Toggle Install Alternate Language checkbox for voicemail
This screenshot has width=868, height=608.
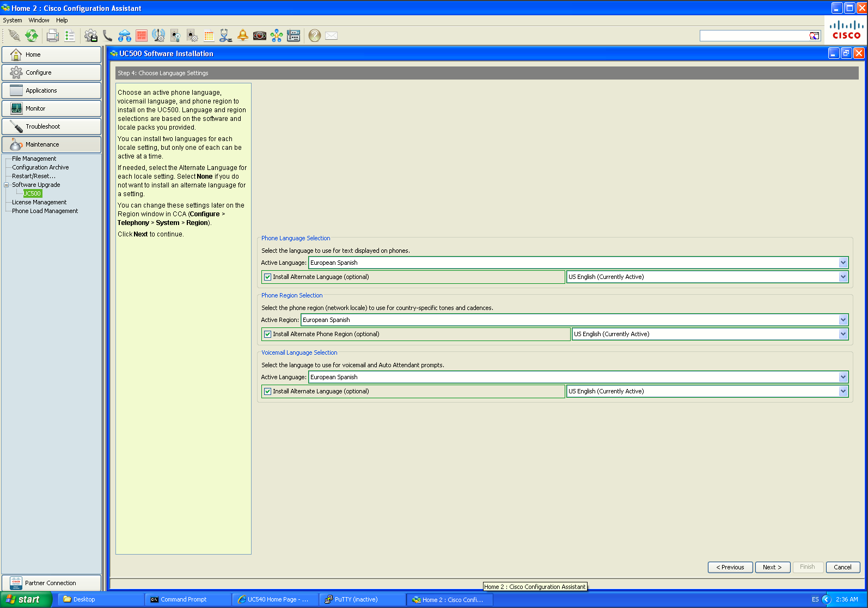(x=267, y=391)
